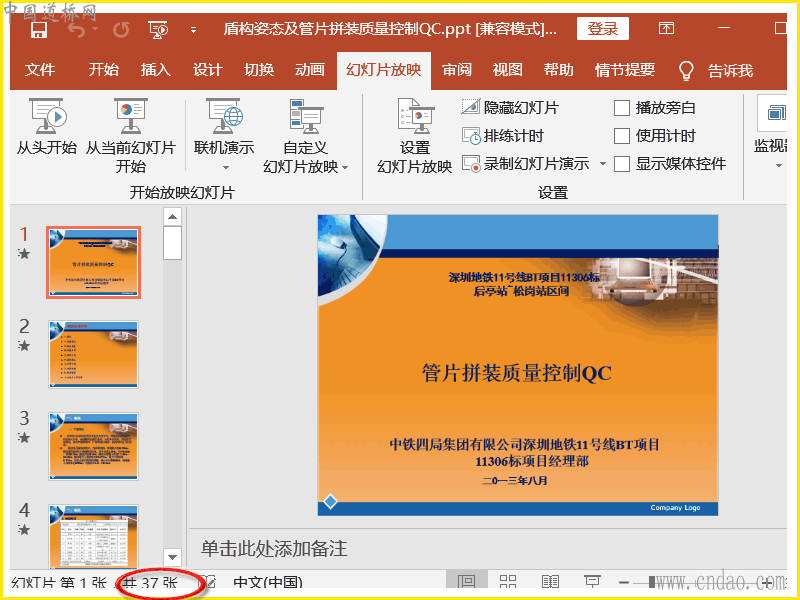This screenshot has height=600, width=800.
Task: Click the animation star under slide 2
Action: [23, 345]
